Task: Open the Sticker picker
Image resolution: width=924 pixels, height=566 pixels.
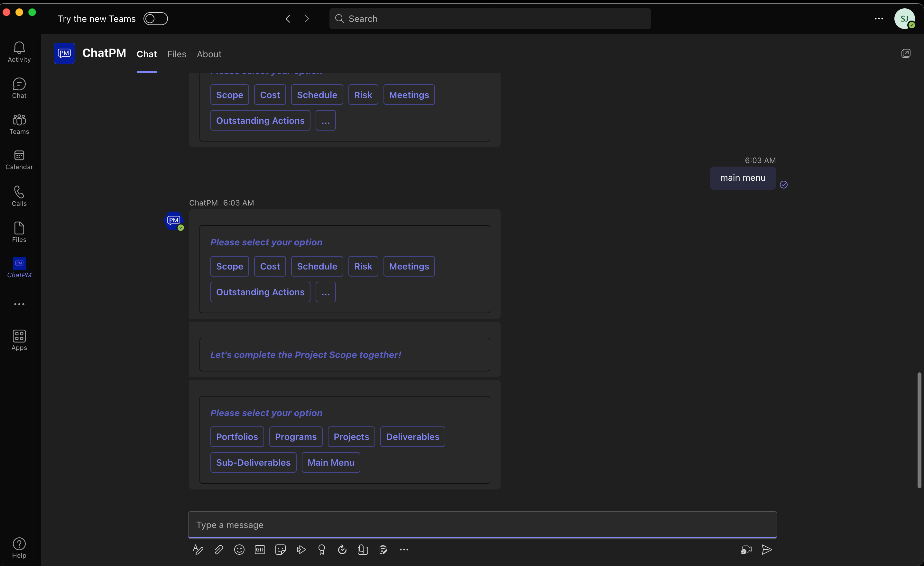Action: [281, 550]
